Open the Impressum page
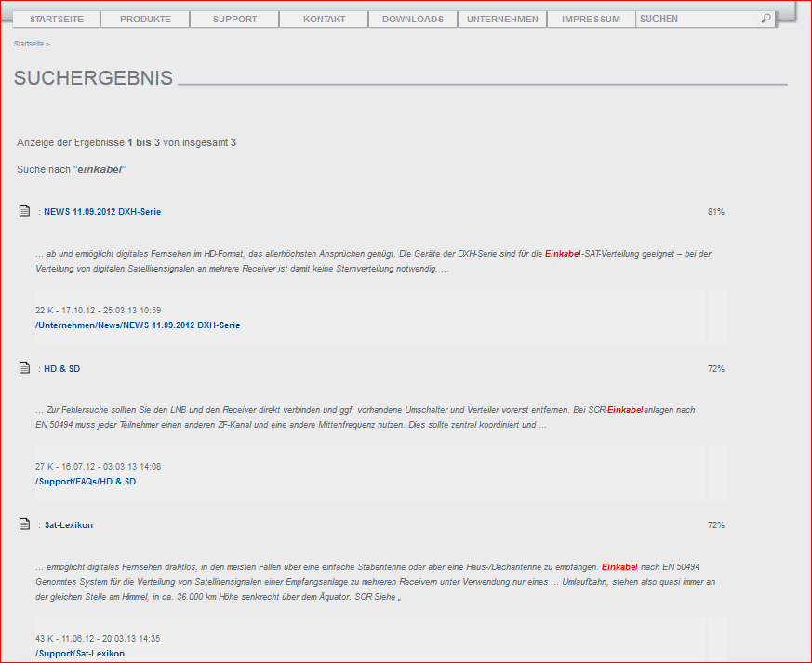812x663 pixels. coord(591,20)
